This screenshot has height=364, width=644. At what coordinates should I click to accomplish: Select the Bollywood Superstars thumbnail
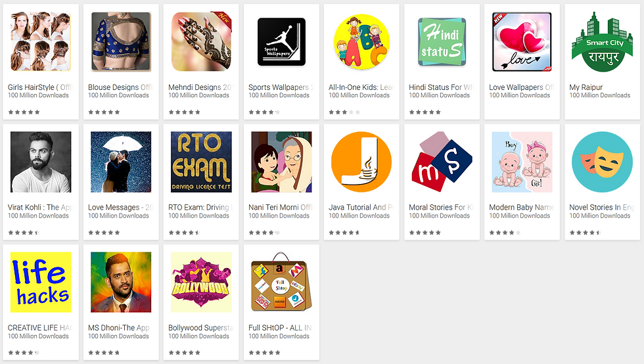(201, 283)
